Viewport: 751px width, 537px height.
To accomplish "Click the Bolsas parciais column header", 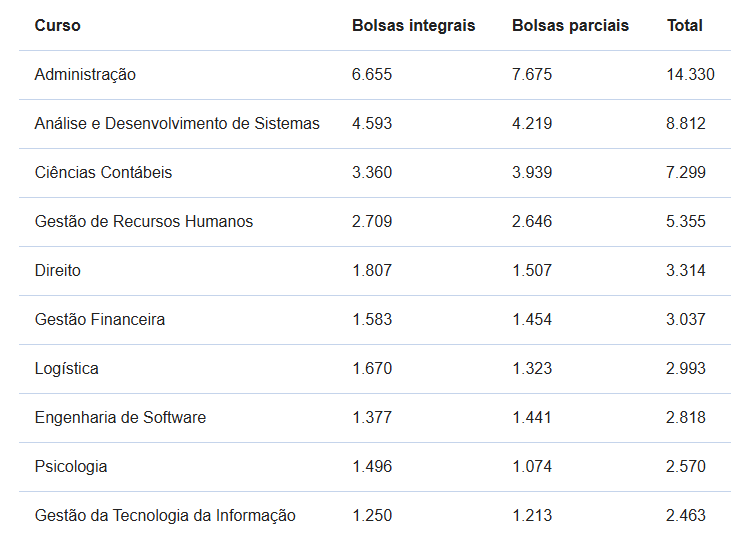I will pos(570,26).
